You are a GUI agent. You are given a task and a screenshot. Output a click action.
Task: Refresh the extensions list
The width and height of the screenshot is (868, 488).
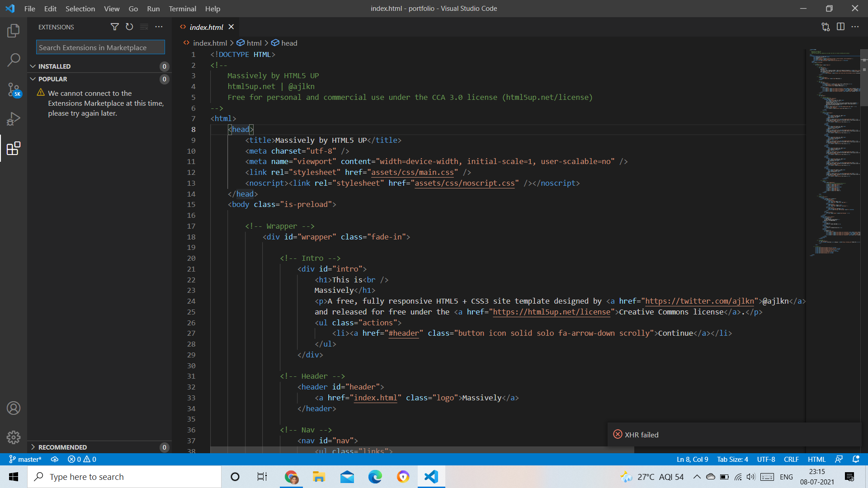129,27
